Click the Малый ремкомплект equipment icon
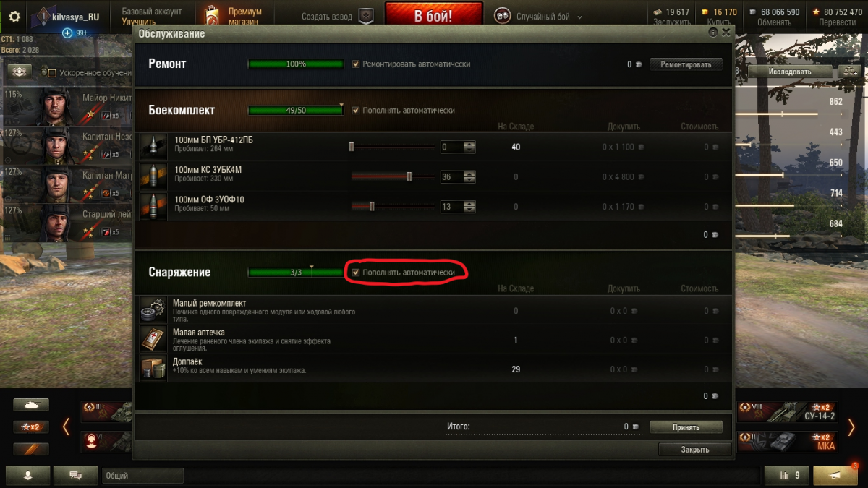Screen dimensions: 868x488 (153, 310)
